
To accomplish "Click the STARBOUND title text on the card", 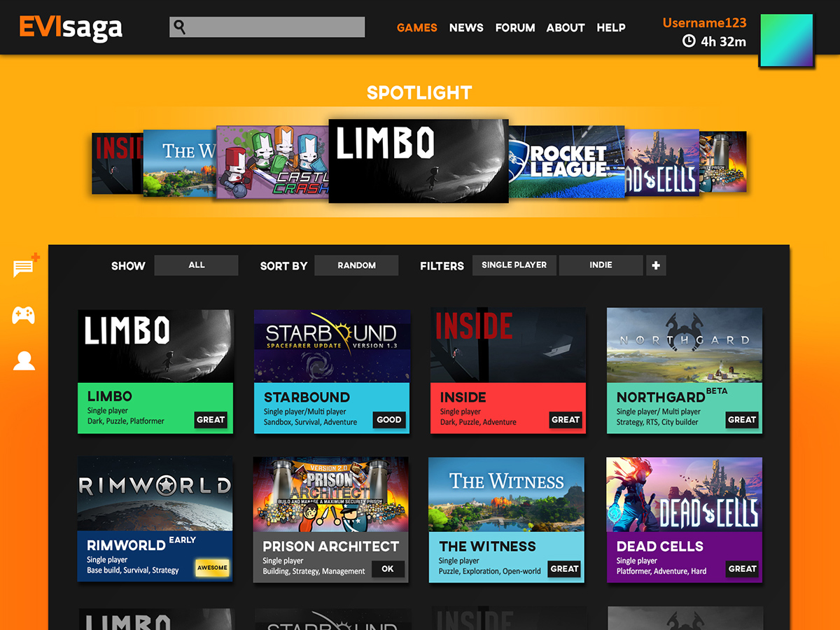I will [307, 398].
